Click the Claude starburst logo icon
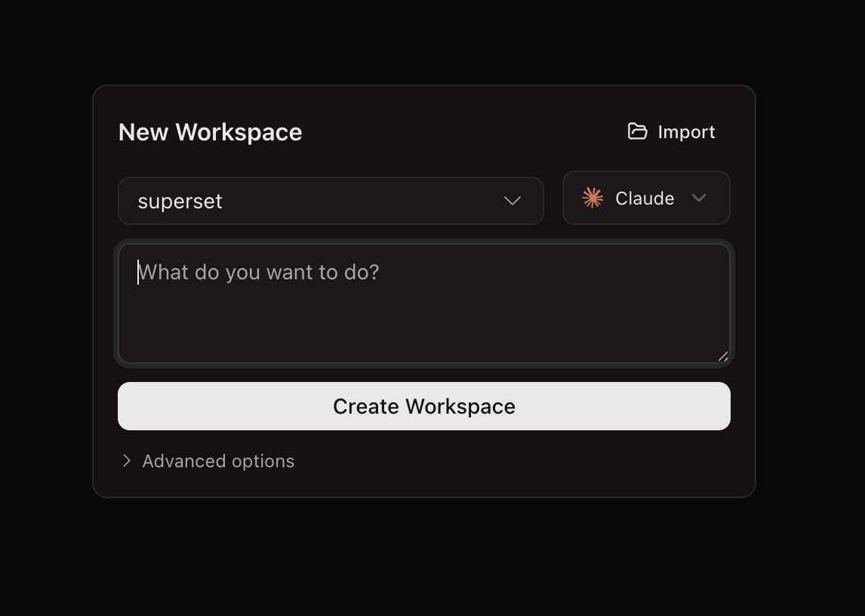The image size is (865, 616). tap(593, 198)
